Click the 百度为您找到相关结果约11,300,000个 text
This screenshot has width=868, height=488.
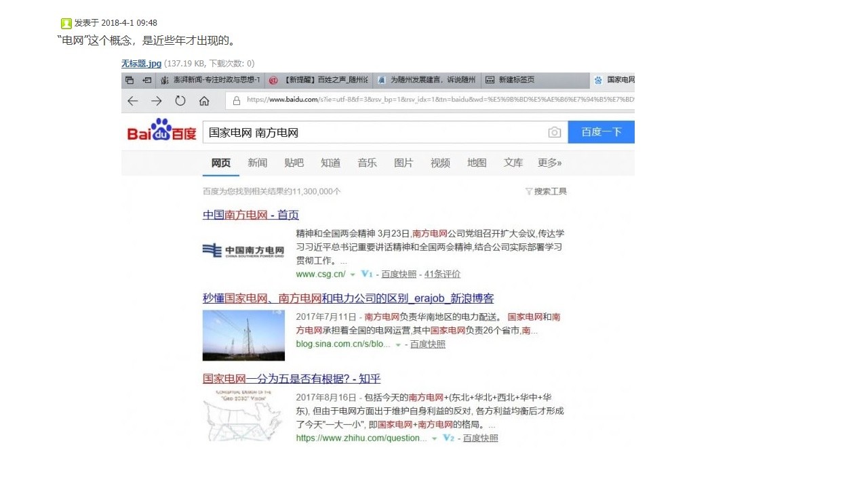coord(272,192)
